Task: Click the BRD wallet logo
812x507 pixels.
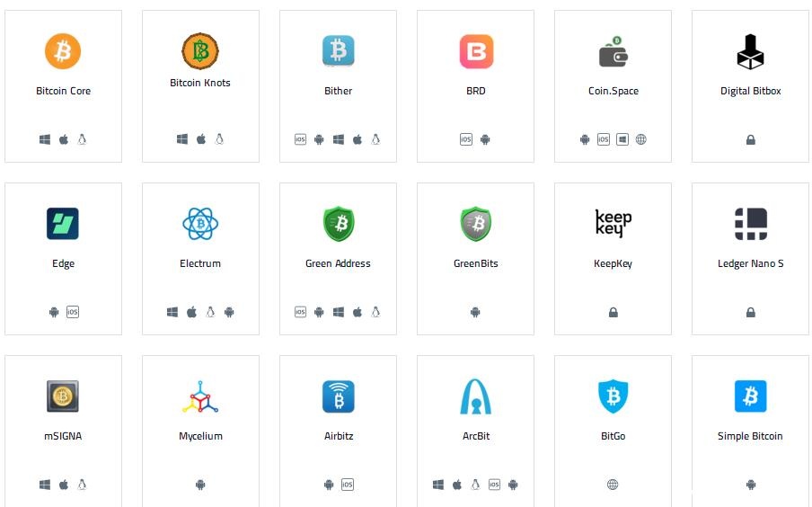Action: tap(476, 51)
